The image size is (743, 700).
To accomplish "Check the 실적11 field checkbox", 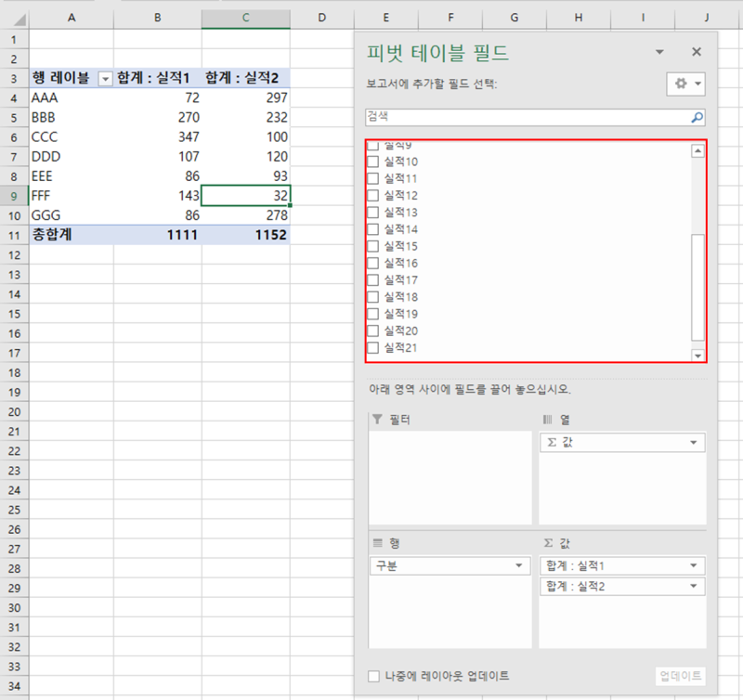I will (x=373, y=178).
